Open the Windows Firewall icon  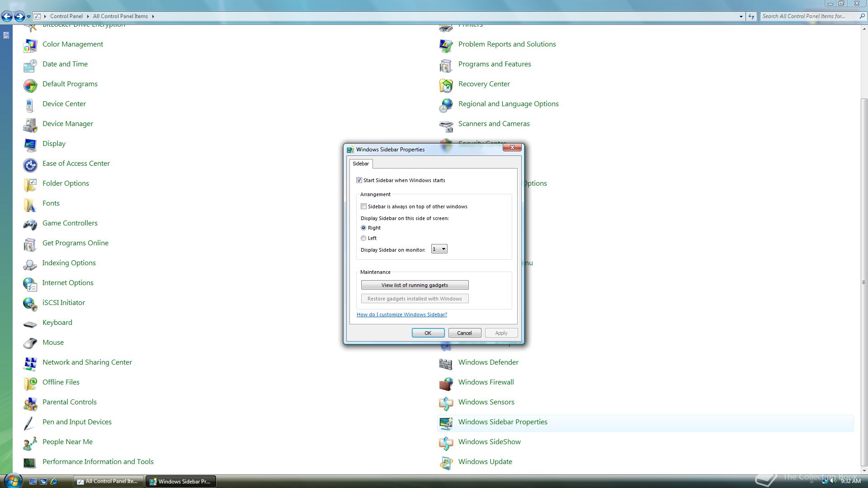pyautogui.click(x=446, y=383)
